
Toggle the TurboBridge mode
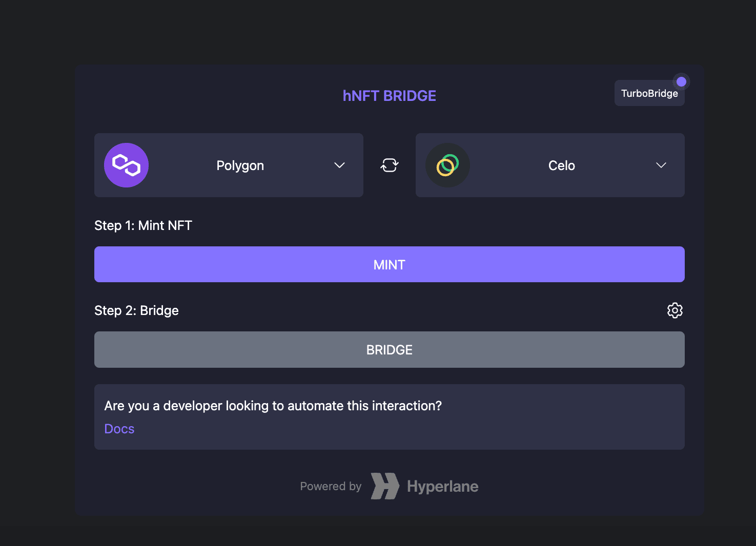tap(649, 93)
